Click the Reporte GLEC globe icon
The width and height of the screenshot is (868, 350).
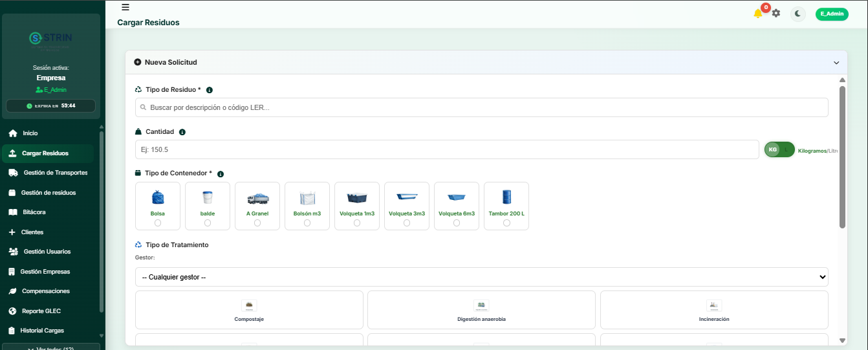tap(12, 311)
